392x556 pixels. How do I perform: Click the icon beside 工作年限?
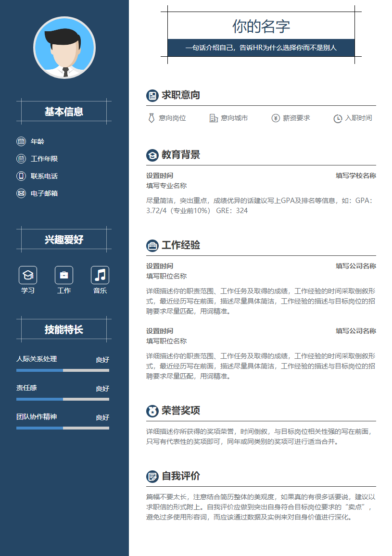21,159
